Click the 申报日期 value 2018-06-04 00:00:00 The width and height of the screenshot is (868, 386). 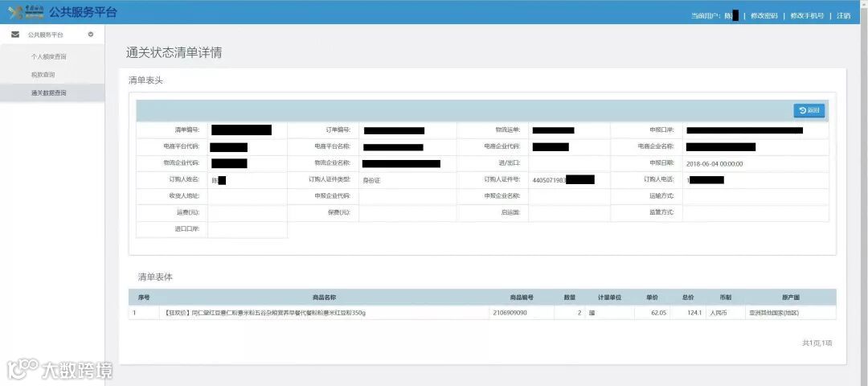click(x=714, y=164)
